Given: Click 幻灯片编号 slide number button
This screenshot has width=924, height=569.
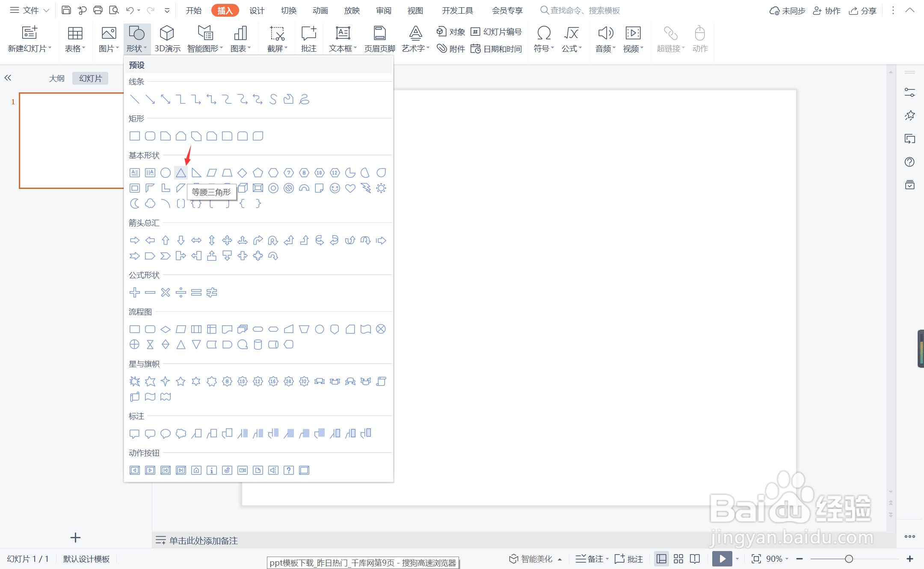Looking at the screenshot, I should 496,32.
